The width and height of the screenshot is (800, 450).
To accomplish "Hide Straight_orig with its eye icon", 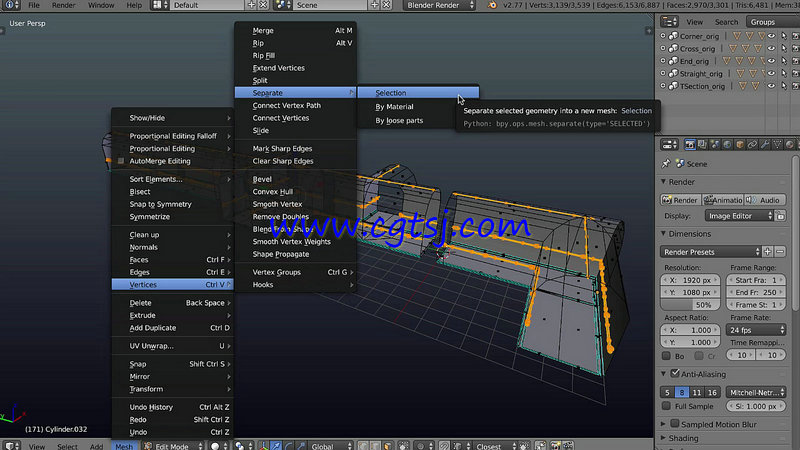I will 771,73.
